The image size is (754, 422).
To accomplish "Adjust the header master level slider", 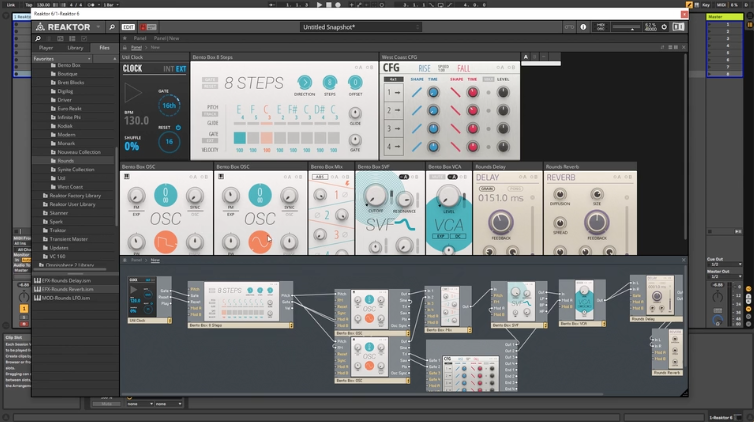I will click(x=626, y=28).
